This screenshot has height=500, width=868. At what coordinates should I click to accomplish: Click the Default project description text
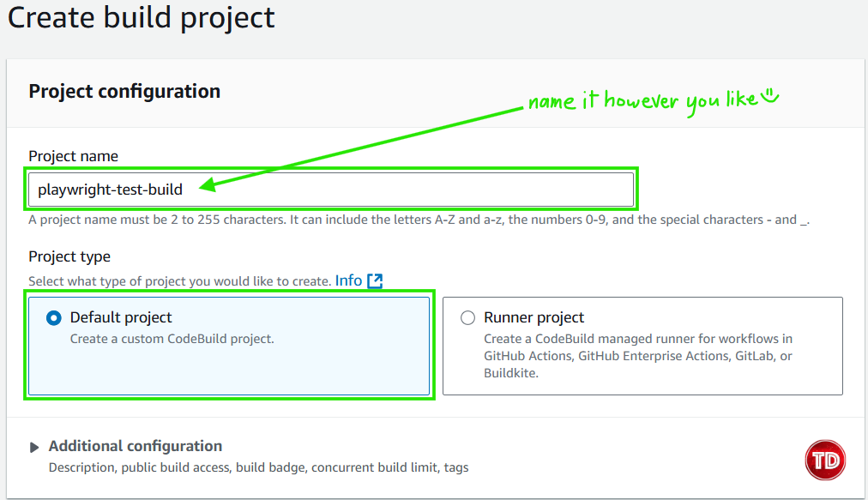(x=172, y=338)
